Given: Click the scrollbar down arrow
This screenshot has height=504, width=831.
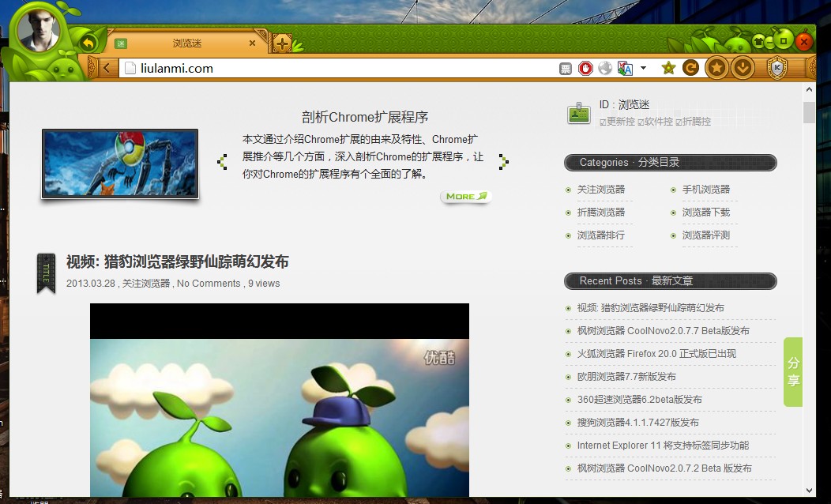Looking at the screenshot, I should pos(809,491).
